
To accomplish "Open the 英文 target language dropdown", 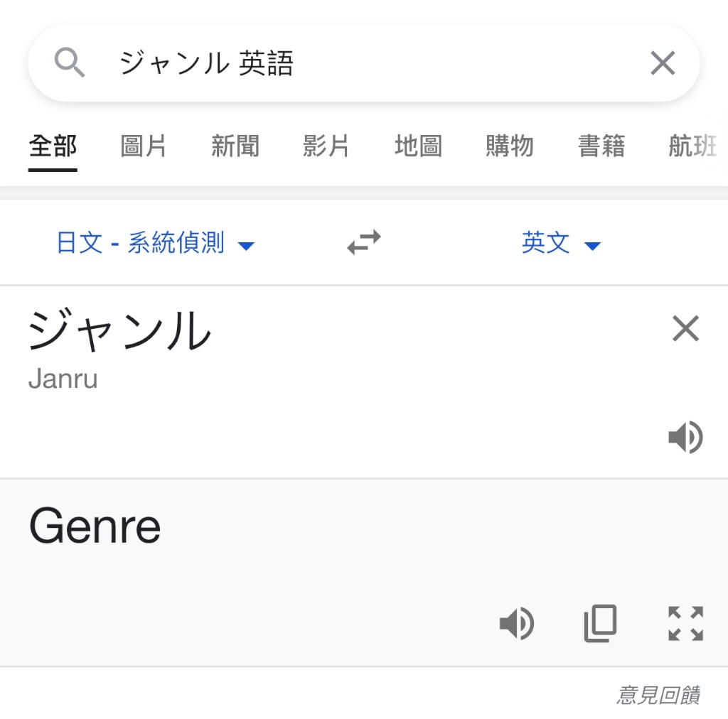I will coord(561,242).
